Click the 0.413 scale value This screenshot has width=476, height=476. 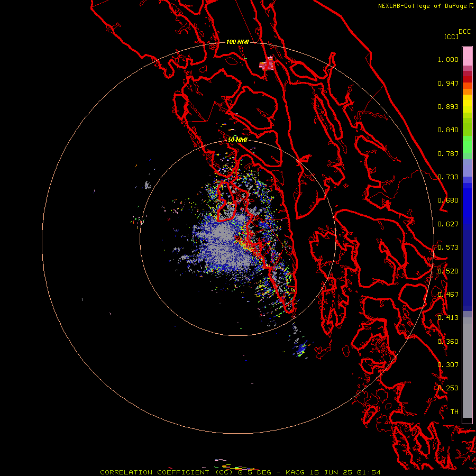[448, 318]
